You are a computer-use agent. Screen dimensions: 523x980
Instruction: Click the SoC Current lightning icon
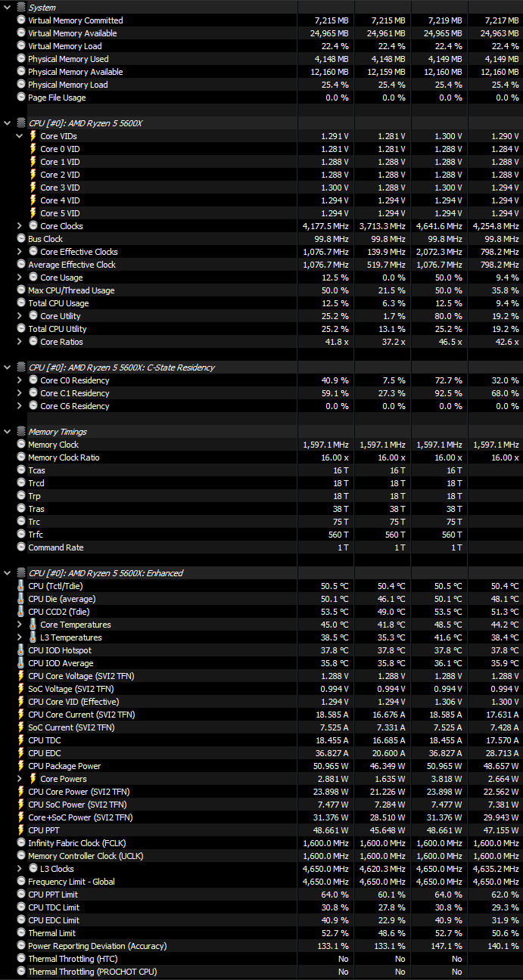pos(21,727)
